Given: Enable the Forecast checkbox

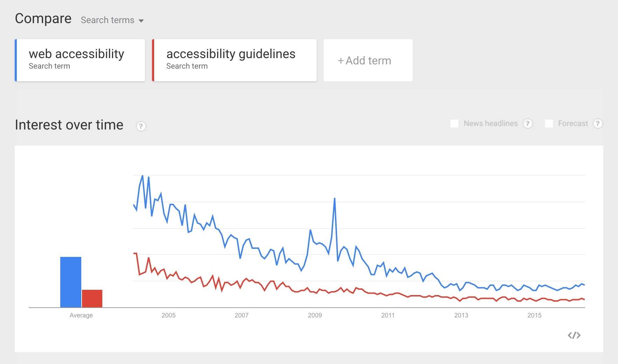Looking at the screenshot, I should pyautogui.click(x=549, y=124).
